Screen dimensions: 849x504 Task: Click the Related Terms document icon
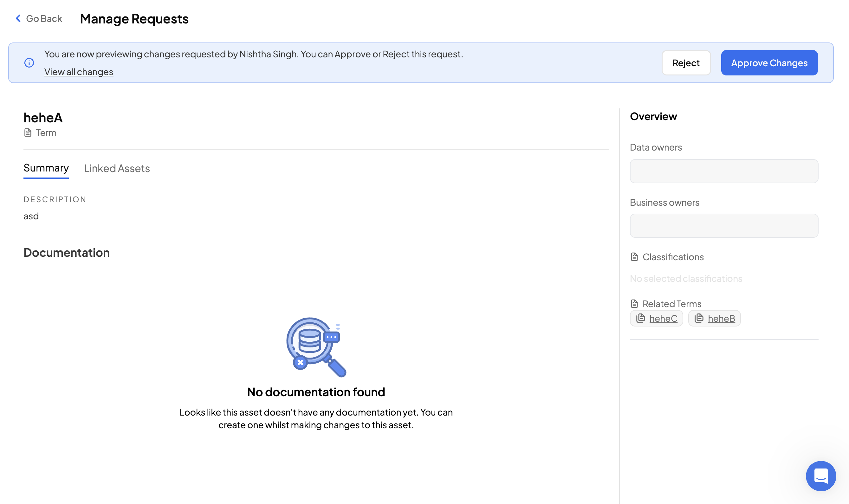click(634, 304)
